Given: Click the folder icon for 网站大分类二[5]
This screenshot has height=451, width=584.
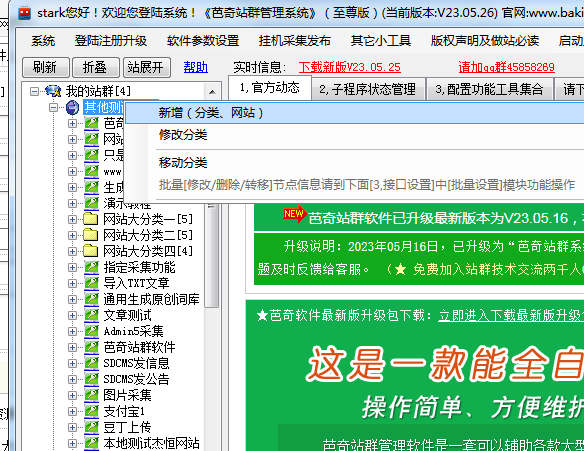Looking at the screenshot, I should 91,235.
